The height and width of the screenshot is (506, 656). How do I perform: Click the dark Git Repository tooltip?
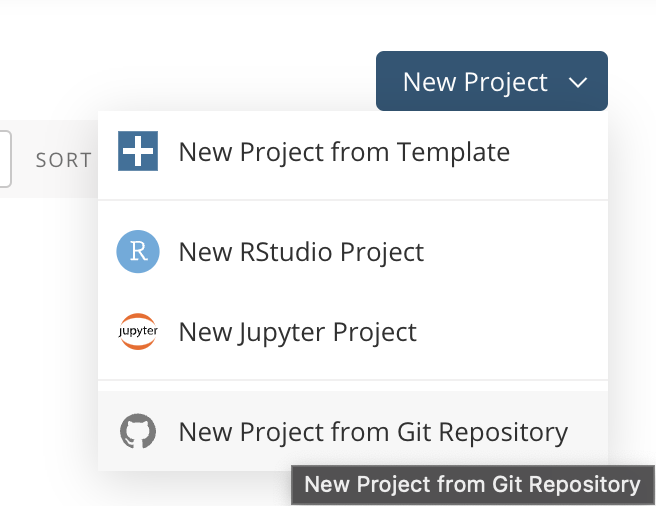coord(472,485)
